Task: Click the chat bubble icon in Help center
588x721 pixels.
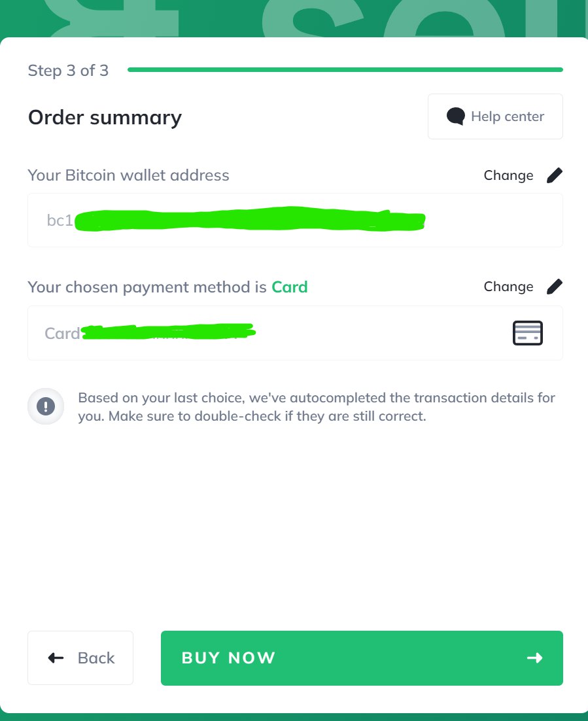Action: [456, 116]
